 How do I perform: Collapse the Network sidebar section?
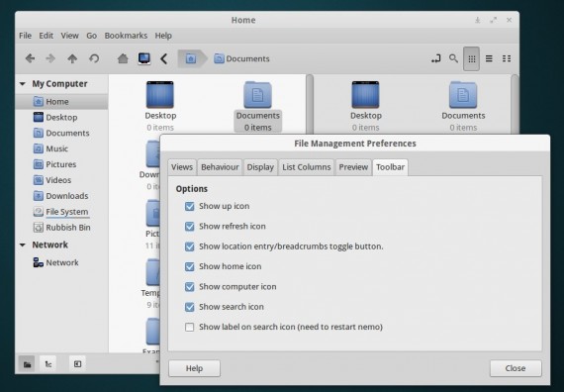23,245
